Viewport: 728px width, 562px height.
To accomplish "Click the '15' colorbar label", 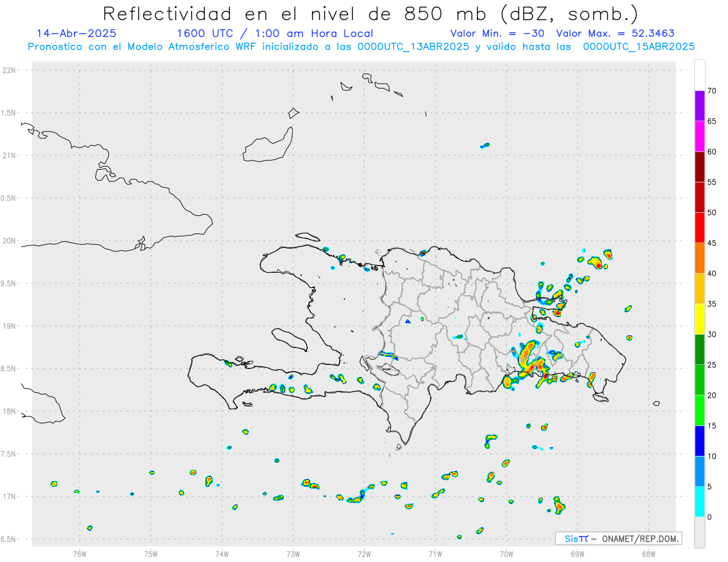I will click(x=712, y=426).
